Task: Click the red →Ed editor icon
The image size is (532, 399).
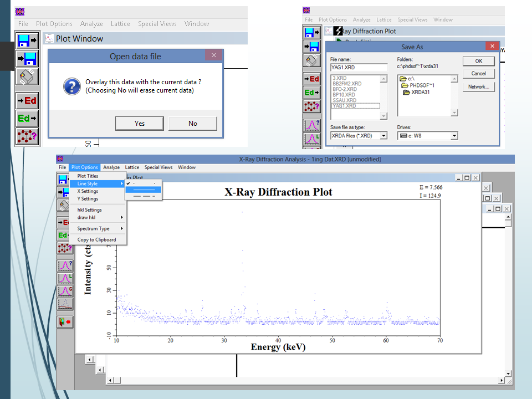Action: pos(65,222)
